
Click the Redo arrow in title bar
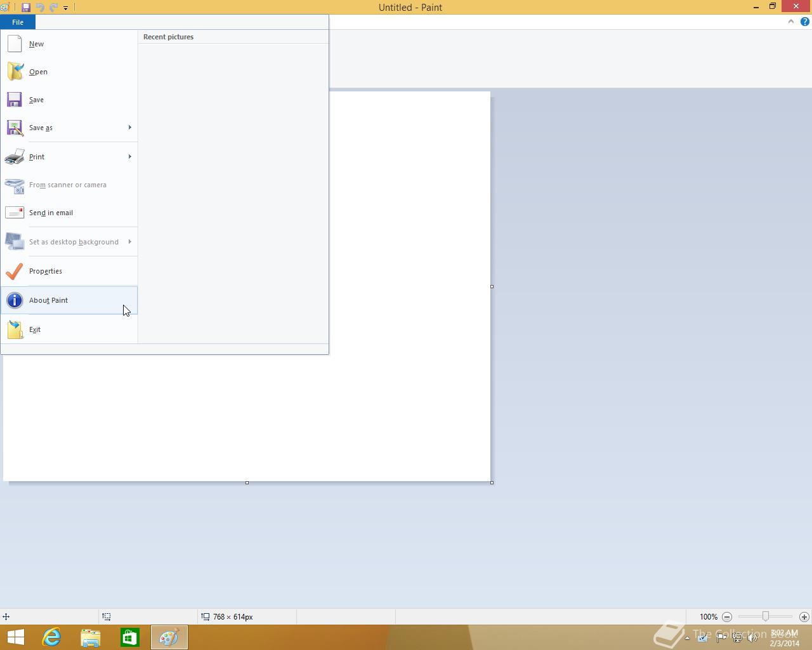(x=54, y=8)
